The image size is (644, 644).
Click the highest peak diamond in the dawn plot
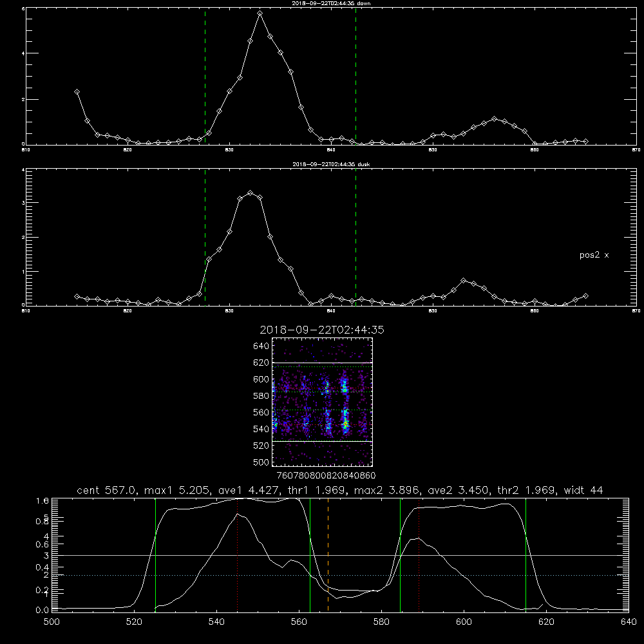tap(260, 14)
